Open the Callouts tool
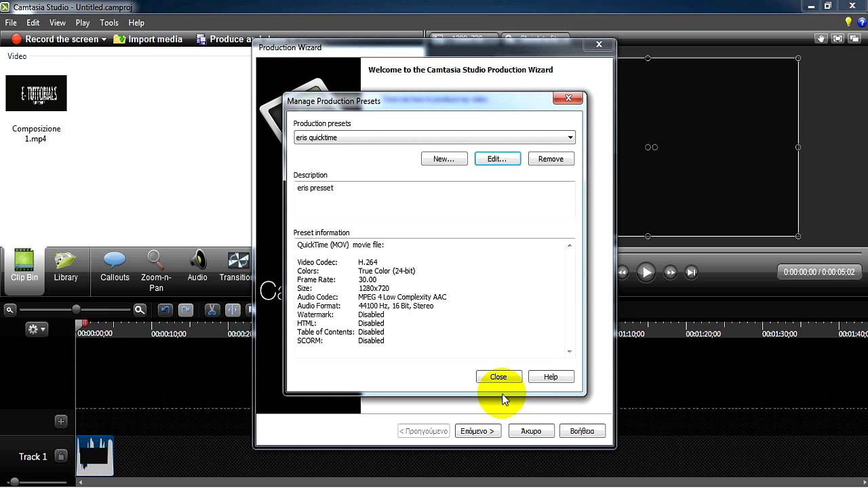 (x=115, y=266)
